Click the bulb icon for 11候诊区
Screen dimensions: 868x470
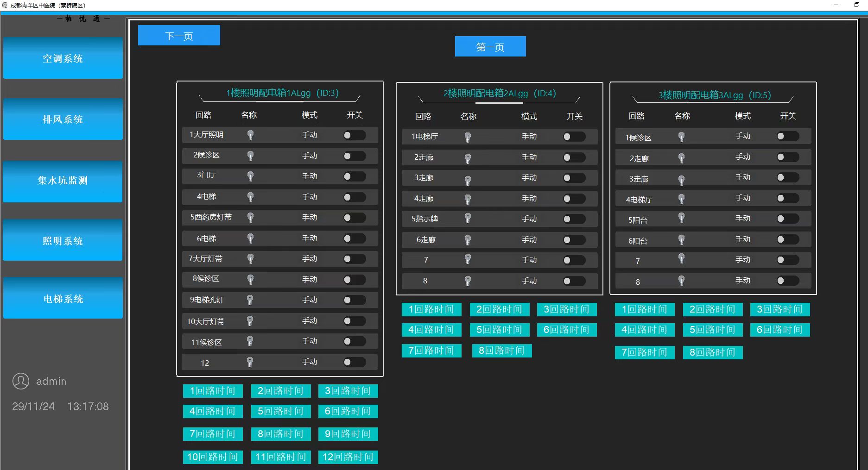tap(250, 341)
